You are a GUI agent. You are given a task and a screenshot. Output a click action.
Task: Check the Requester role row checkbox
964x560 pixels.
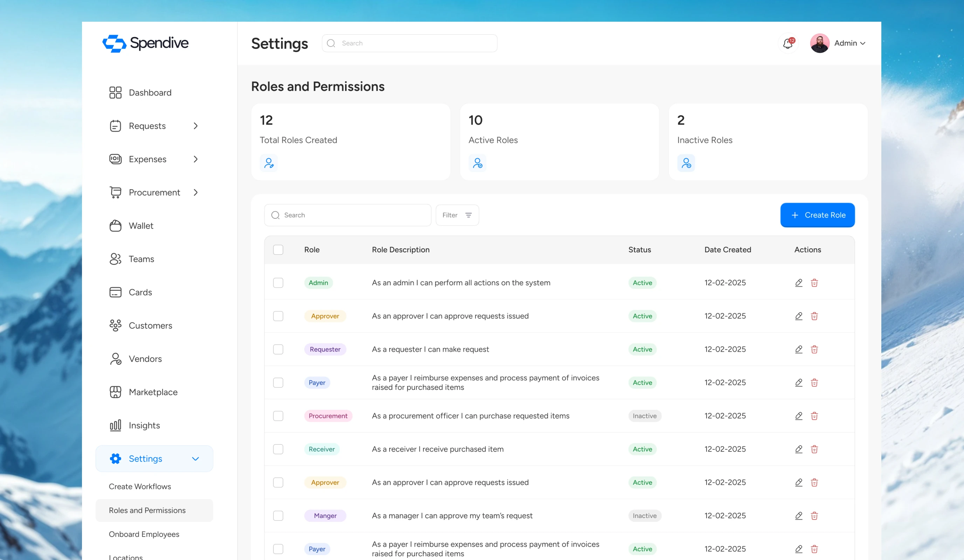tap(278, 349)
